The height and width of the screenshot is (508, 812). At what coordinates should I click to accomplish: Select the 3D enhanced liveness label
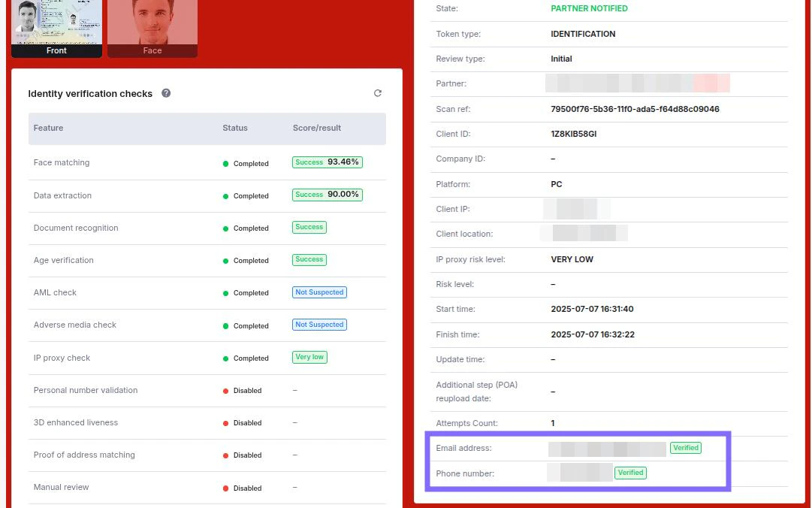(76, 422)
